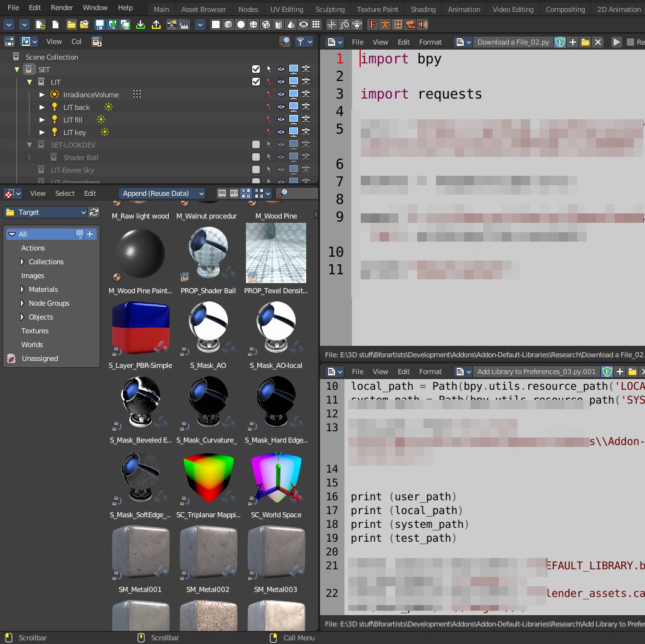This screenshot has height=644, width=645.
Task: Switch to the UV Editing workspace tab
Action: click(286, 9)
